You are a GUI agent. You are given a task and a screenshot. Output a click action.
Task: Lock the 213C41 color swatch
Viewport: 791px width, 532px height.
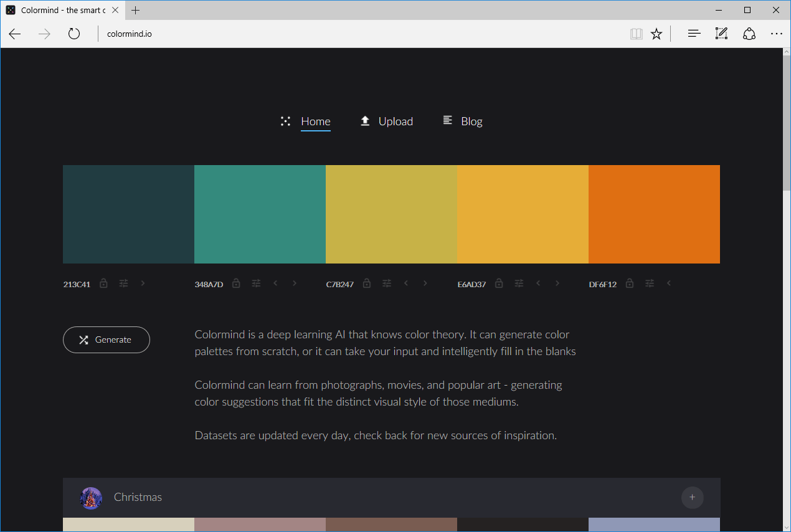[x=103, y=283]
